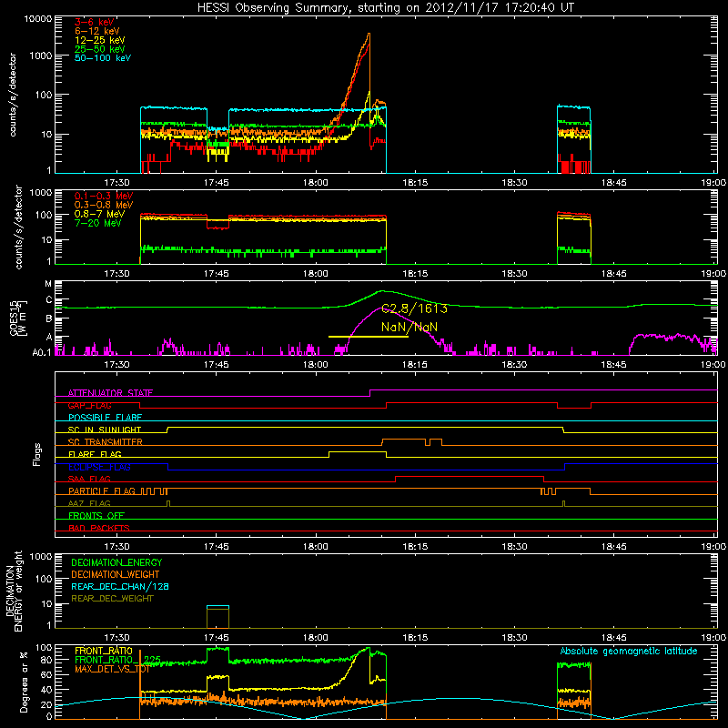Click the 25-50 keV legend entry

click(100, 49)
